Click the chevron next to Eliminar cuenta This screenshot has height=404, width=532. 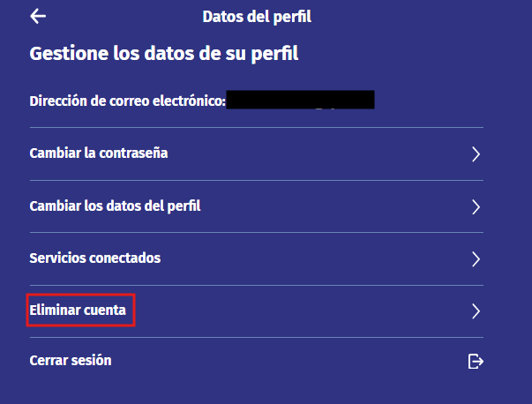[x=476, y=311]
